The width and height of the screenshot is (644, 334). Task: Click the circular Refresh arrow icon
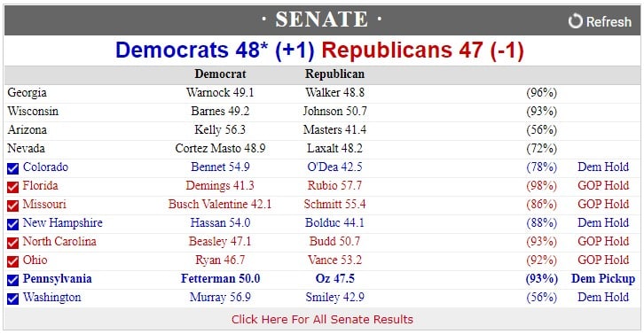[x=576, y=20]
